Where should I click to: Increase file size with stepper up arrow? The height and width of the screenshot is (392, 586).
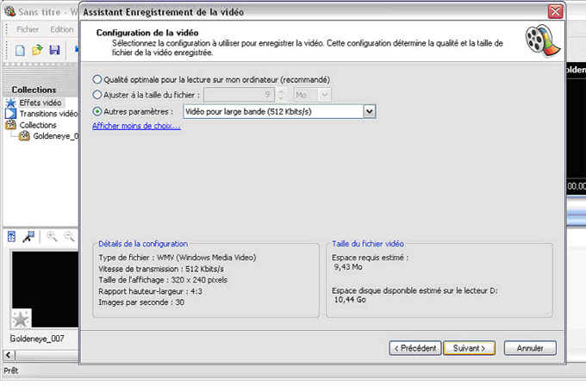click(x=282, y=91)
